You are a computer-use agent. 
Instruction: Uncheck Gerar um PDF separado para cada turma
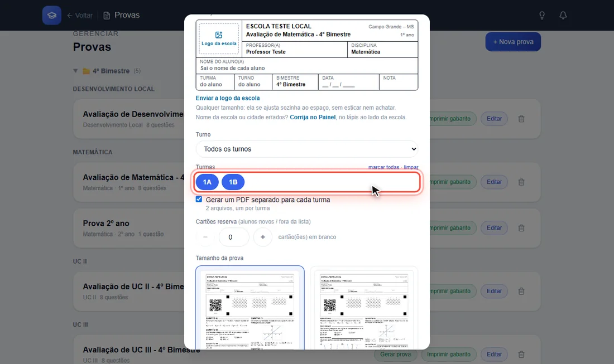[x=199, y=199]
